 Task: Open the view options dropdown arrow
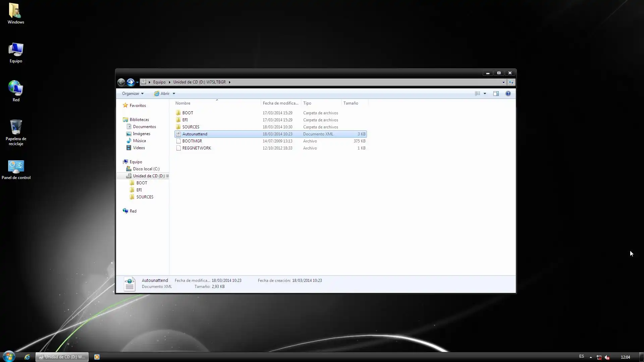[x=485, y=94]
